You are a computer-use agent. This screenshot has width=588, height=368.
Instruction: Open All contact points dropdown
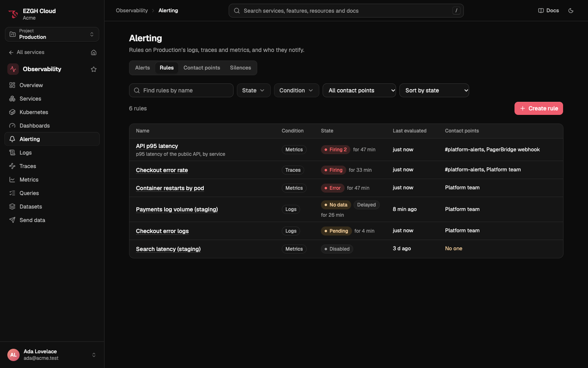[359, 90]
